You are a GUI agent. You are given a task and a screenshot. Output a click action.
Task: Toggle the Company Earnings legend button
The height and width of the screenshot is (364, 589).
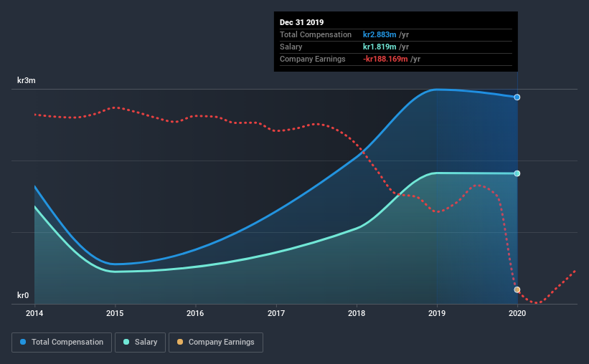coord(216,343)
